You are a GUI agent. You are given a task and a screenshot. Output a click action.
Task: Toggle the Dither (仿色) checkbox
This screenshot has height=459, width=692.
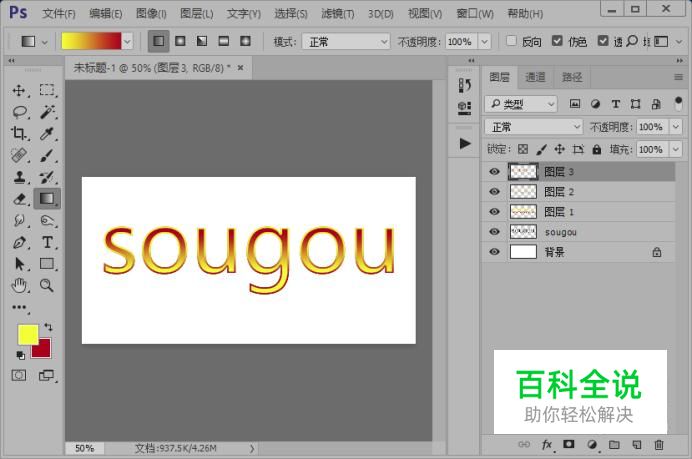(557, 41)
